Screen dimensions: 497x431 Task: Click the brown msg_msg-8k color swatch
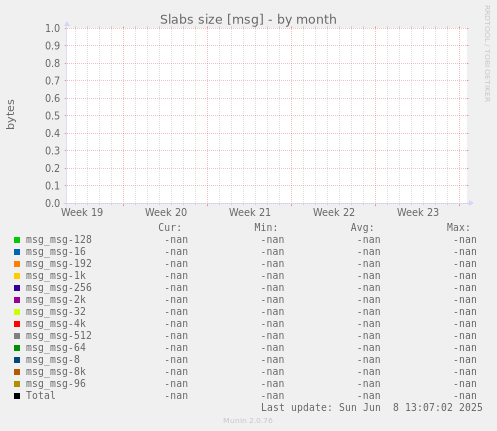pyautogui.click(x=17, y=372)
